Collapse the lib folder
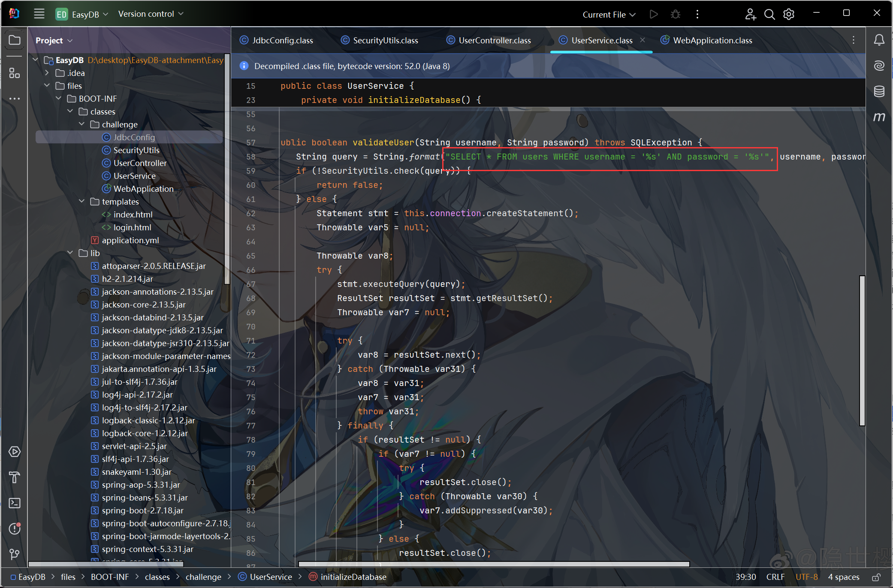 pos(70,253)
